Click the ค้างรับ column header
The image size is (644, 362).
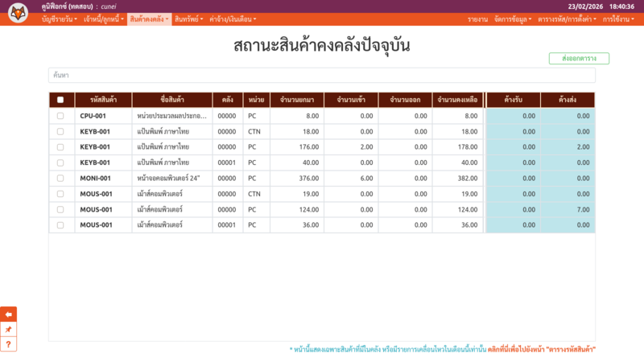tap(514, 100)
